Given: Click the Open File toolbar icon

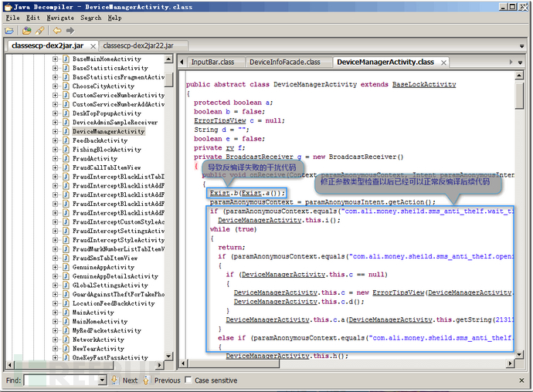Looking at the screenshot, I should [9, 31].
